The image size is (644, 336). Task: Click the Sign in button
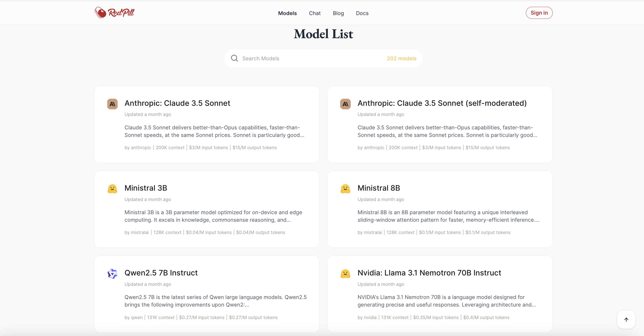[x=539, y=13]
